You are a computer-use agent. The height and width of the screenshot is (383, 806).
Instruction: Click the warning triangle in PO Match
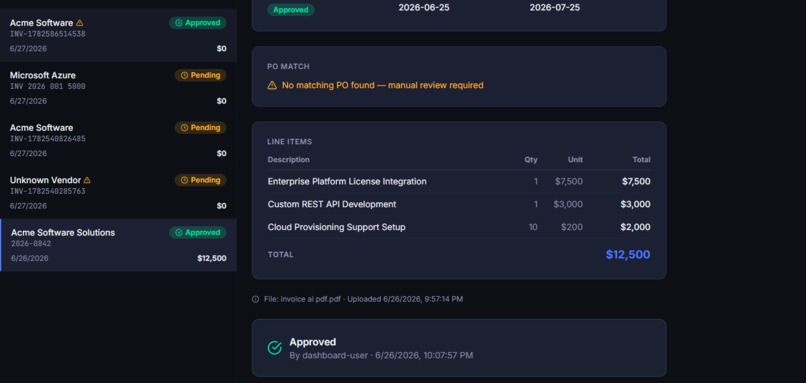click(272, 85)
